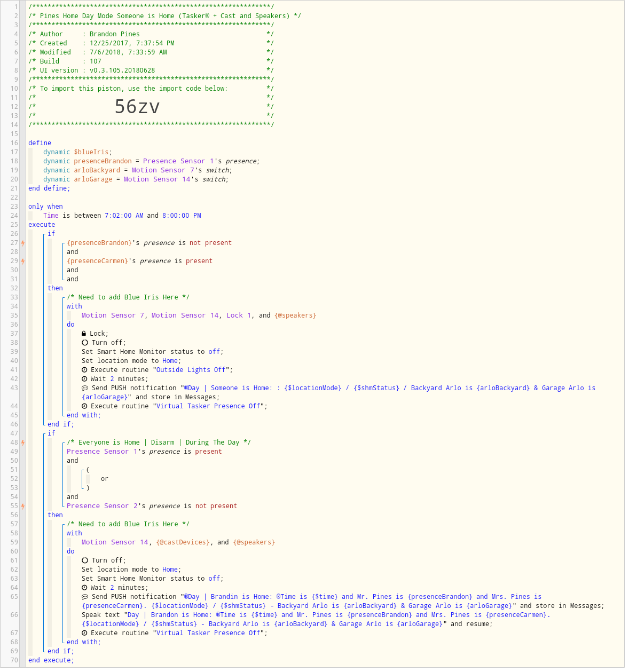This screenshot has width=629, height=672.
Task: Click Lock 1 device on line 35
Action: [x=238, y=315]
